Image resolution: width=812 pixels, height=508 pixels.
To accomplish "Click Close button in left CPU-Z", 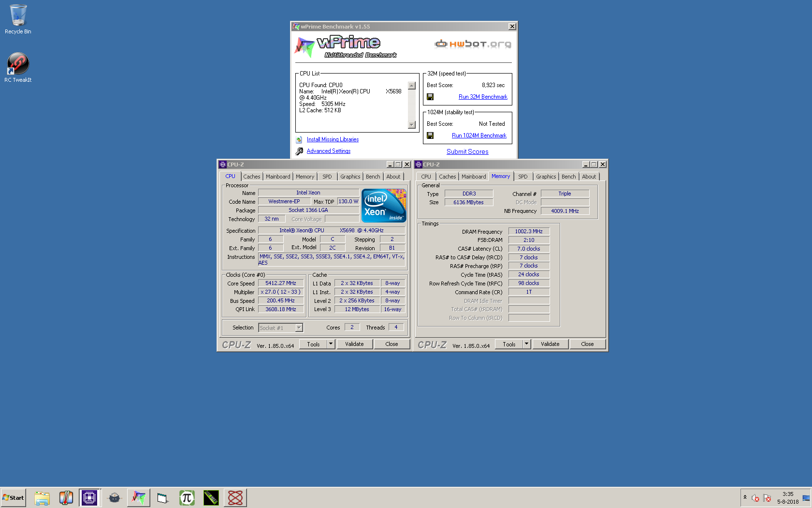I will (x=391, y=344).
